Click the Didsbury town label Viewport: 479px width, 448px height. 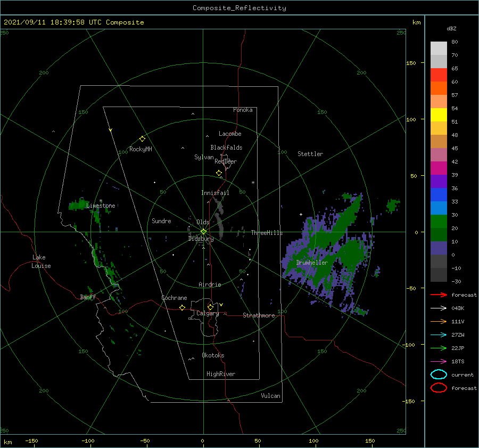(201, 239)
